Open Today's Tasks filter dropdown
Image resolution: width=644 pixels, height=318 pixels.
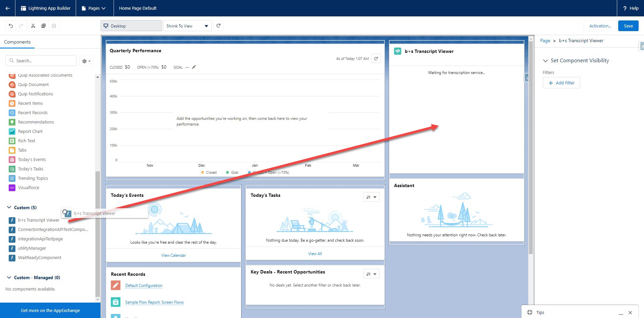tap(371, 197)
